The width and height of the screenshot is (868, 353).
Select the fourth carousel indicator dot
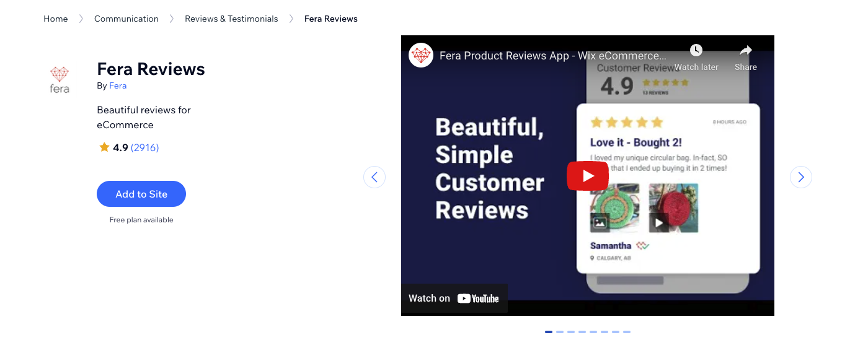coord(582,332)
